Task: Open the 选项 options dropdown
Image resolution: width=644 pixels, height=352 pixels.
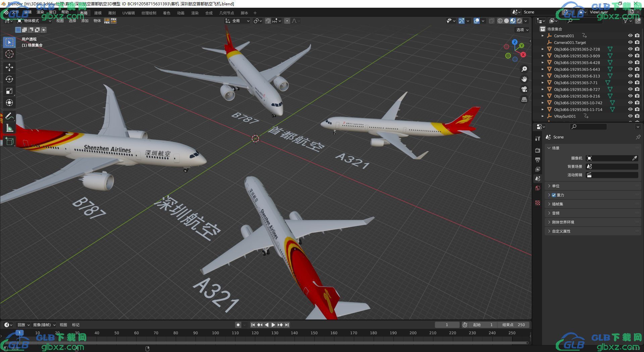Action: (x=522, y=30)
